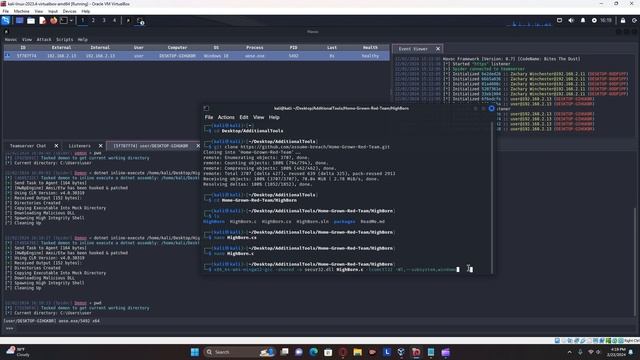Open the Microsoft Store taskbar icon
Screen dimensions: 640x360
pyautogui.click(x=328, y=352)
